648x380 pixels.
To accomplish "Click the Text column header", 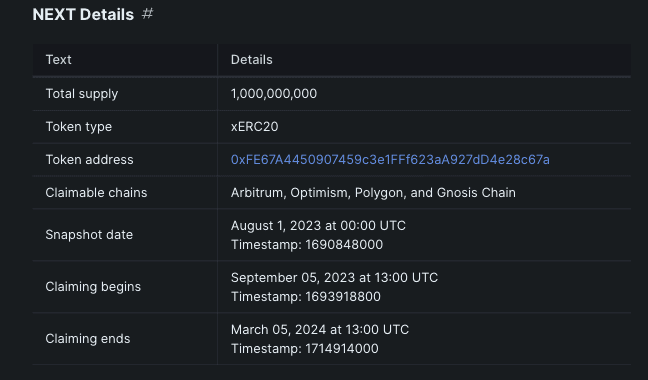I will coord(58,60).
